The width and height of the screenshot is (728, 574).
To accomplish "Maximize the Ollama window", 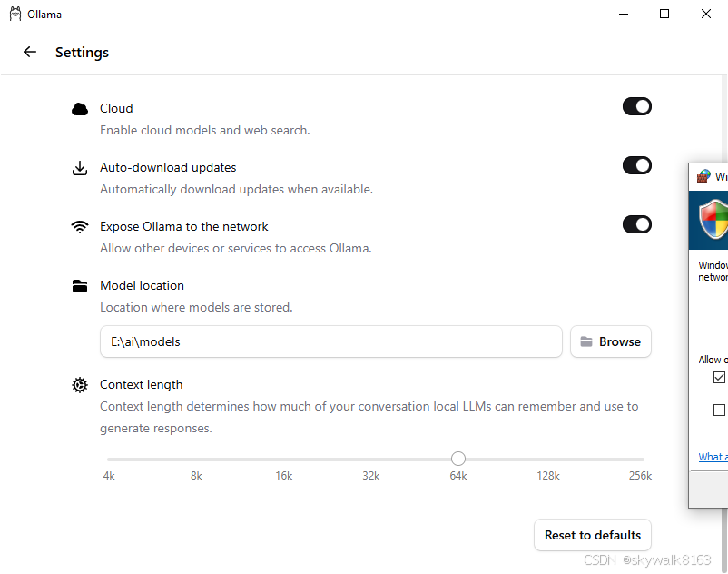I will coord(664,14).
